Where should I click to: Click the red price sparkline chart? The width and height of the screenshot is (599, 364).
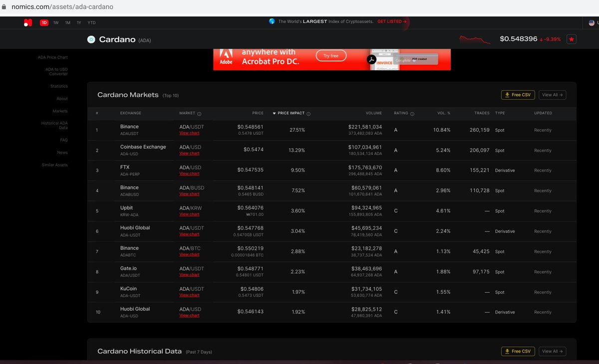click(476, 39)
